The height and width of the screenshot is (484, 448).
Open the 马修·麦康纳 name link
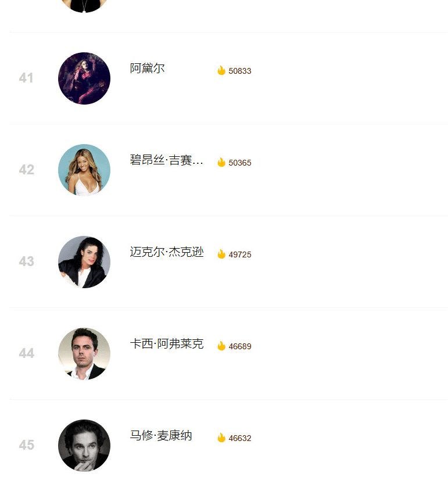[161, 436]
